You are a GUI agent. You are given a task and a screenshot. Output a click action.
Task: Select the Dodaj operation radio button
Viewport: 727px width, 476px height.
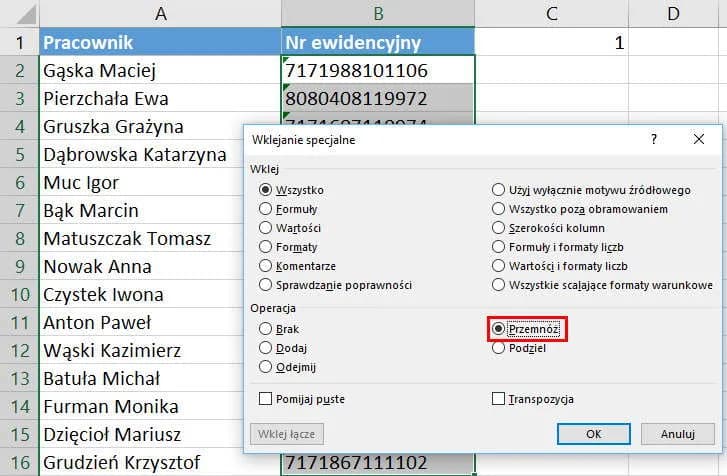coord(265,348)
